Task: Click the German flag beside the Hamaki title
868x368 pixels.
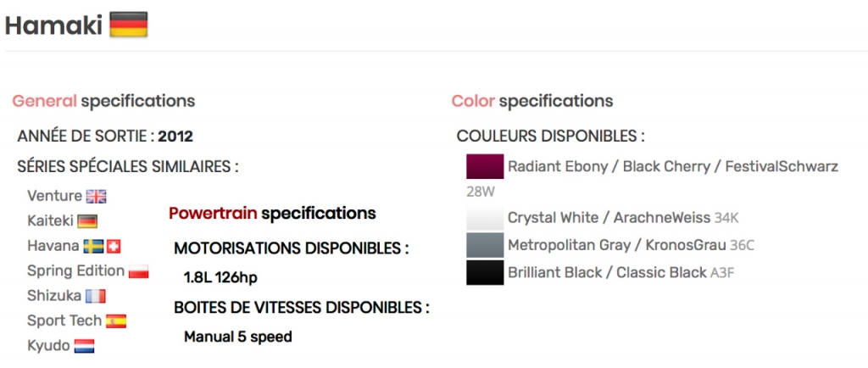Action: click(x=129, y=25)
